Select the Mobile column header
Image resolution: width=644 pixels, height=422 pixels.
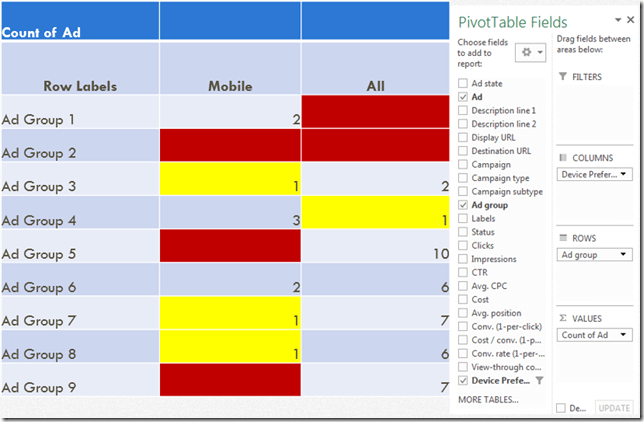(229, 86)
